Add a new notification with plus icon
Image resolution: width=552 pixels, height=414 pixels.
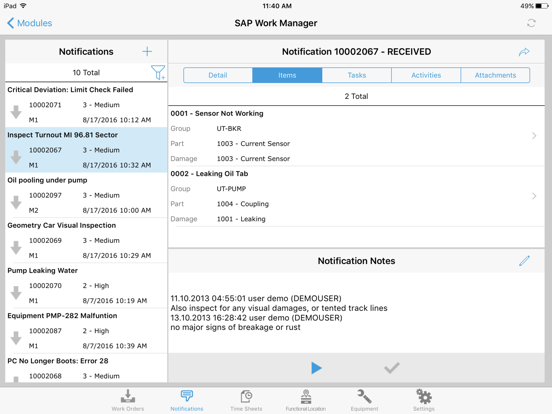tap(147, 52)
